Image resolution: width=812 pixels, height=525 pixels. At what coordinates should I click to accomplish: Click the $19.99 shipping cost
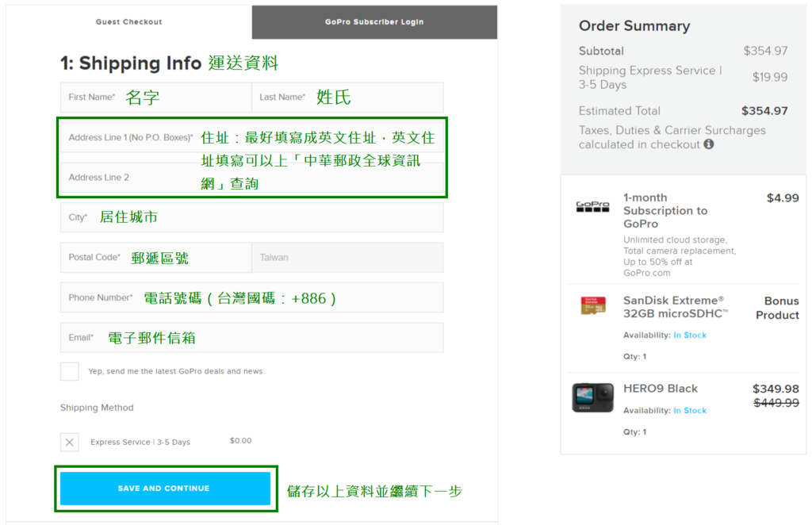[x=770, y=77]
